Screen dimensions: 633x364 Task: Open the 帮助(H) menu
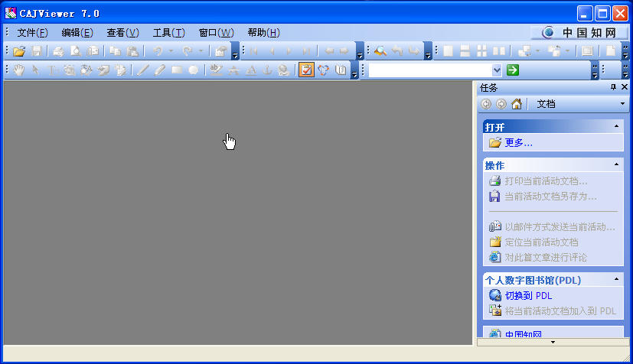point(263,33)
